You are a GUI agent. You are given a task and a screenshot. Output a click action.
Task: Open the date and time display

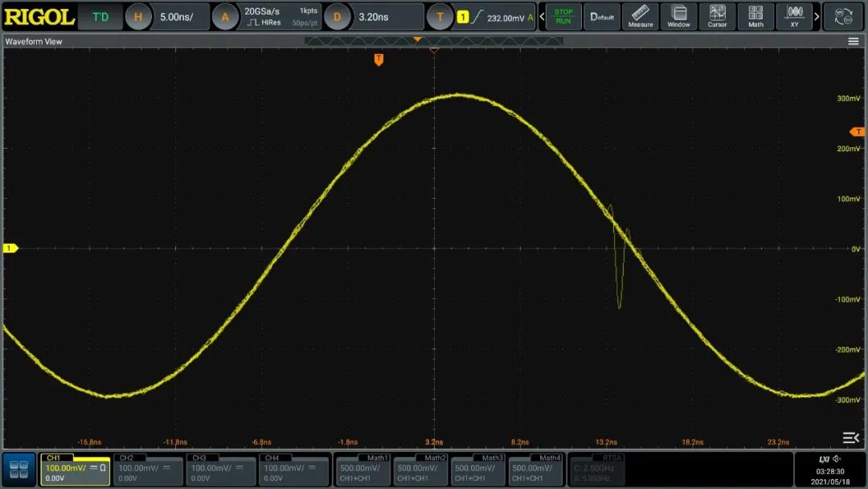pos(829,476)
